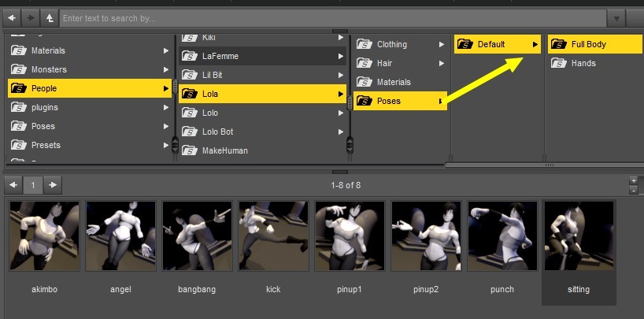Expand the Presets folder arrow
644x319 pixels.
(165, 145)
